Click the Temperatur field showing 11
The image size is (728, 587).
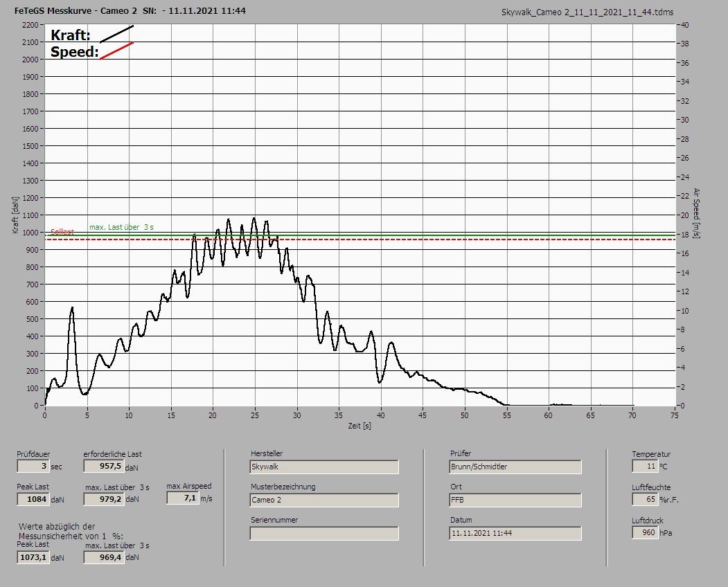[x=645, y=466]
